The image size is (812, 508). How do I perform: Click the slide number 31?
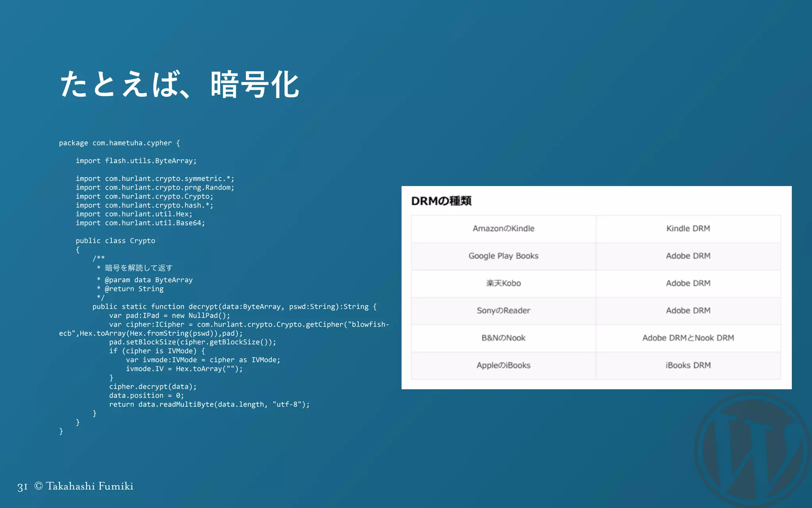(x=23, y=487)
